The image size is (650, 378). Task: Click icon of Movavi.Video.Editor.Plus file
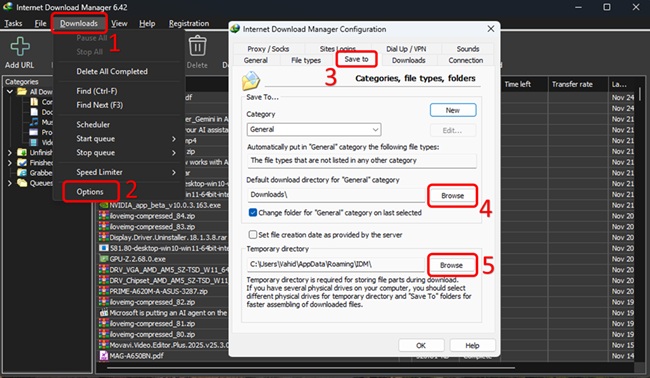tap(104, 345)
